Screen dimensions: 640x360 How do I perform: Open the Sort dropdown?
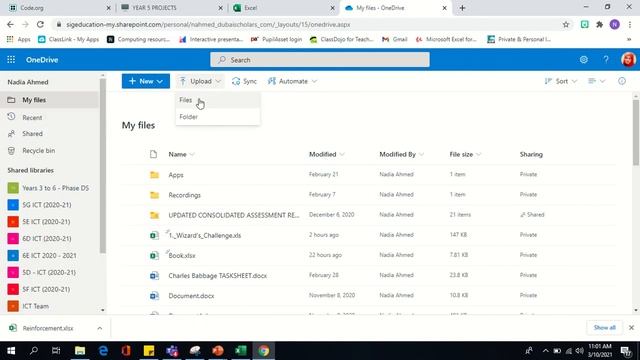tap(561, 81)
